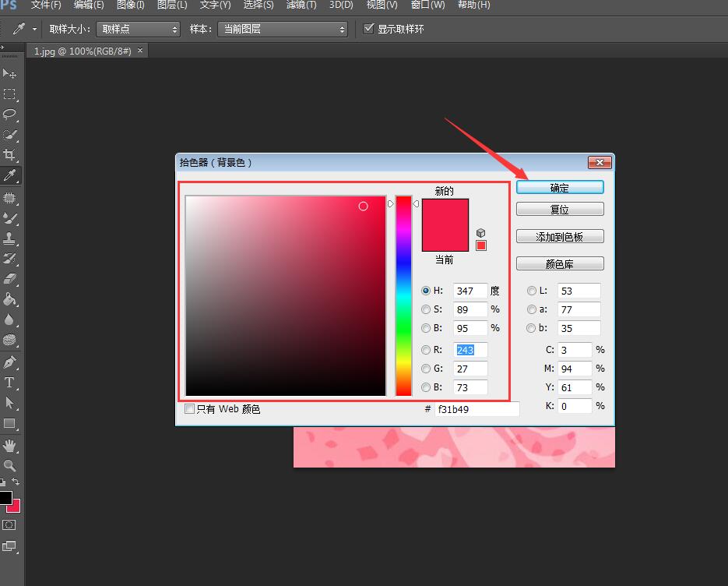Select the H hue radio button
The image size is (728, 586).
pos(426,291)
